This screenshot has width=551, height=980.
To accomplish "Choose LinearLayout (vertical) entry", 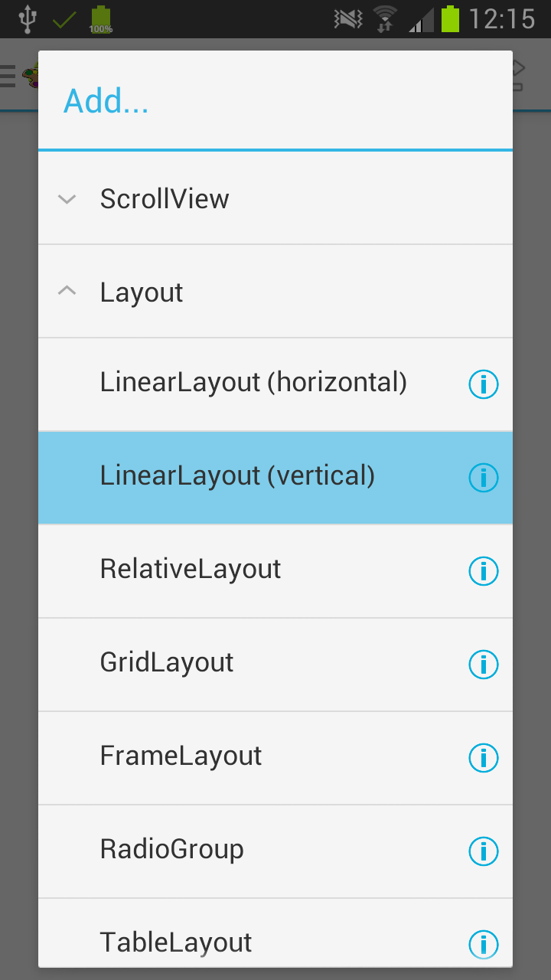I will [275, 478].
